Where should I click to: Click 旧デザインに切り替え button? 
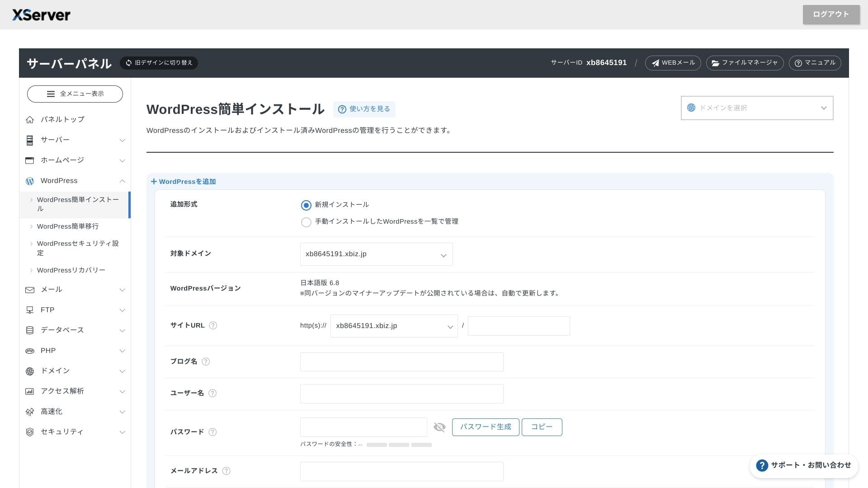[159, 63]
